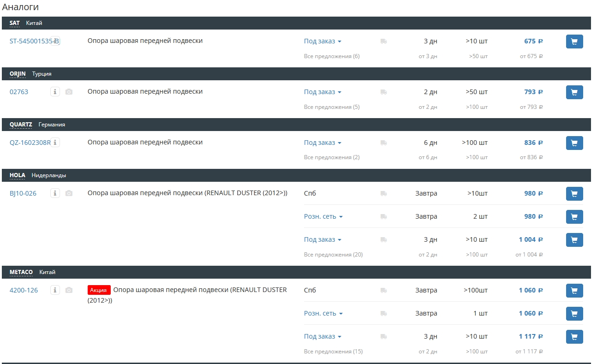Viewport: 615px width, 364px height.
Task: Add SAT ST-545001535 part to cart
Action: (x=574, y=42)
